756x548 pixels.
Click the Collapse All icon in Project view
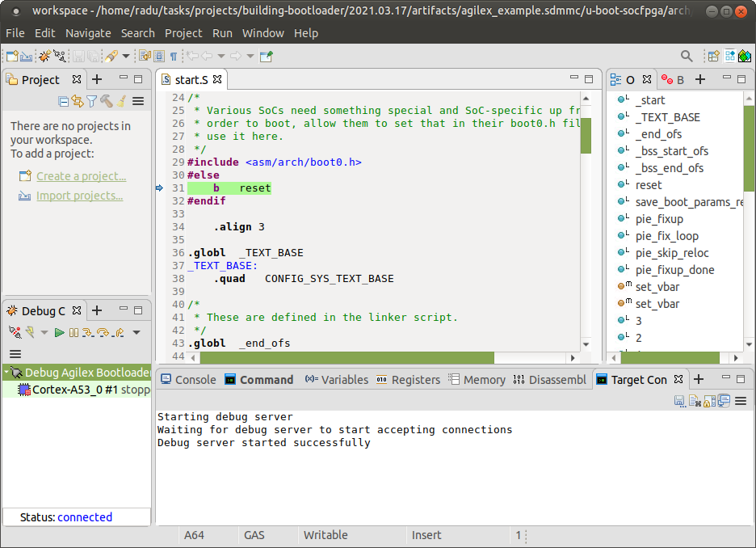(64, 101)
